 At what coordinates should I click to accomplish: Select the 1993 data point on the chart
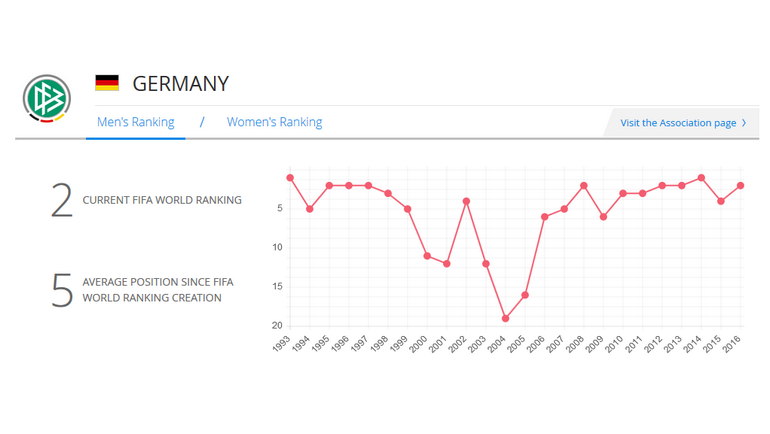click(x=290, y=178)
